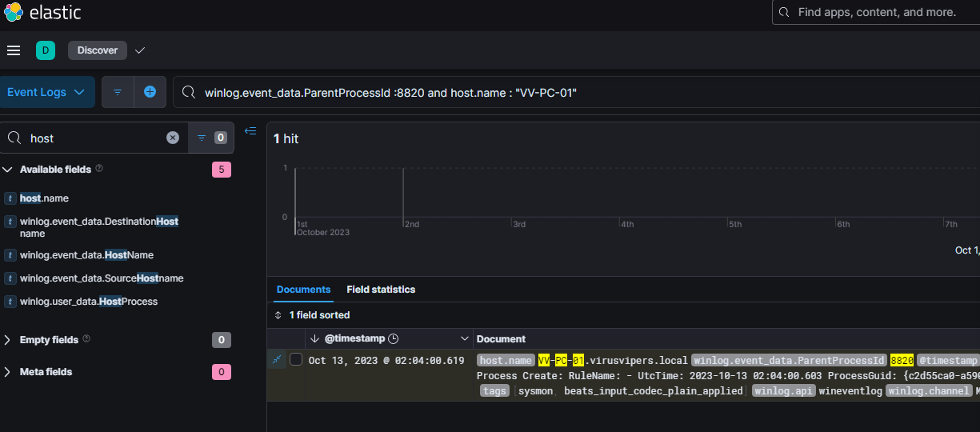
Task: Open the Event Logs data view dropdown
Action: point(46,92)
